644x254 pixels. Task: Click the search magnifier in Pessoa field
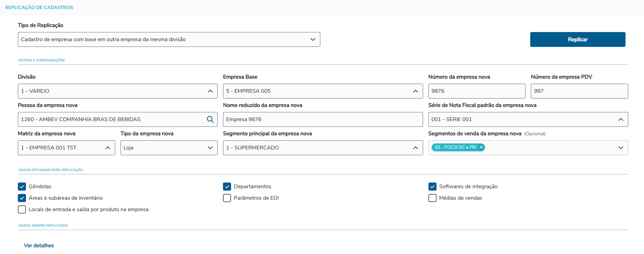click(x=210, y=119)
